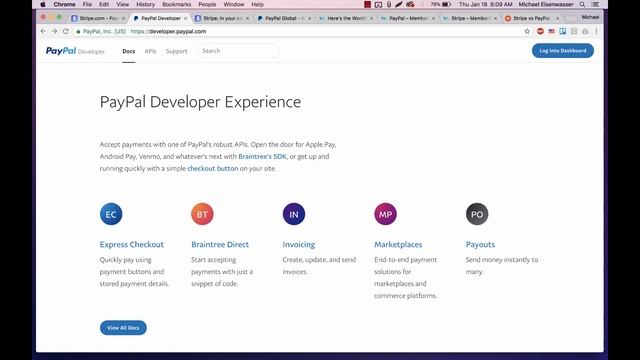Click the blue bookmark extension icon

click(563, 31)
